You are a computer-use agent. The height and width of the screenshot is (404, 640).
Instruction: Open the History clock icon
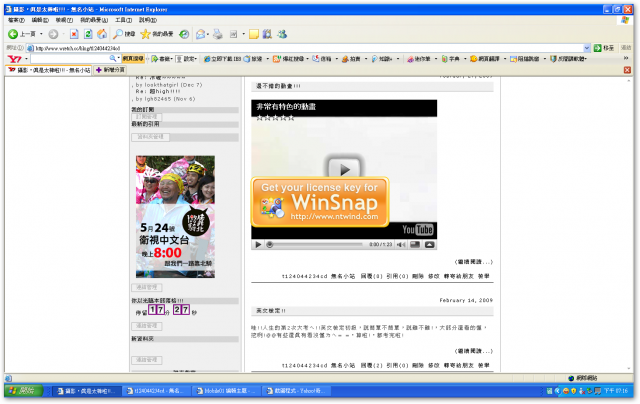tap(184, 34)
